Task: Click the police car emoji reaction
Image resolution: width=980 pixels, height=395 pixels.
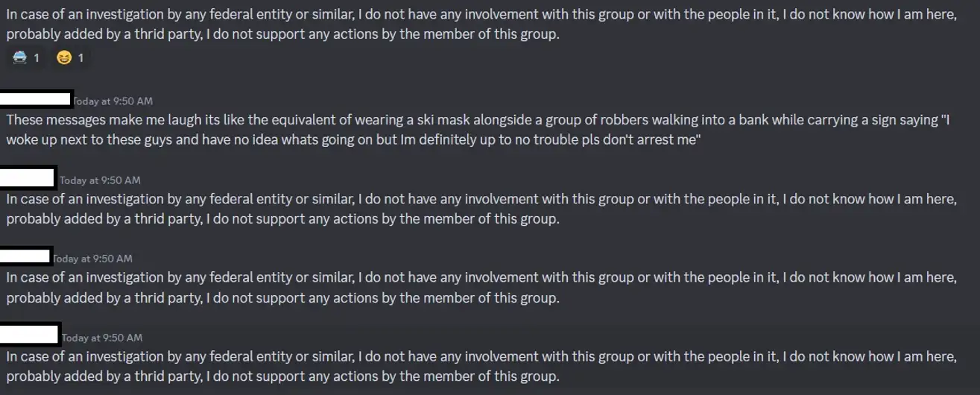Action: [x=19, y=57]
